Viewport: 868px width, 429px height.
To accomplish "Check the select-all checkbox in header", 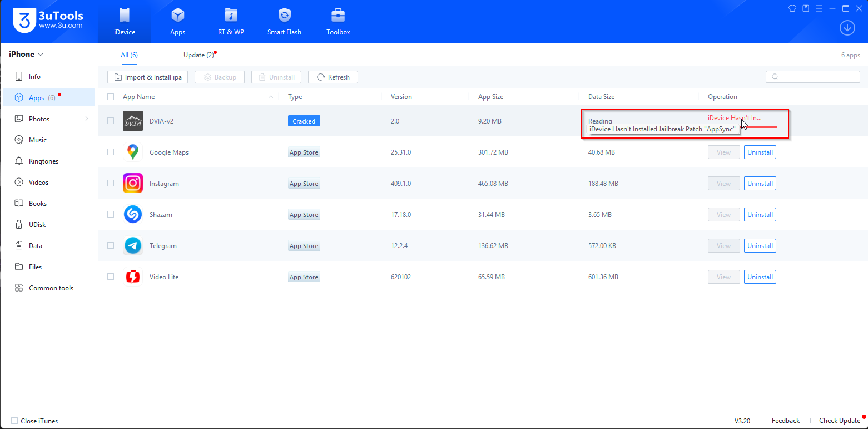I will click(x=111, y=97).
